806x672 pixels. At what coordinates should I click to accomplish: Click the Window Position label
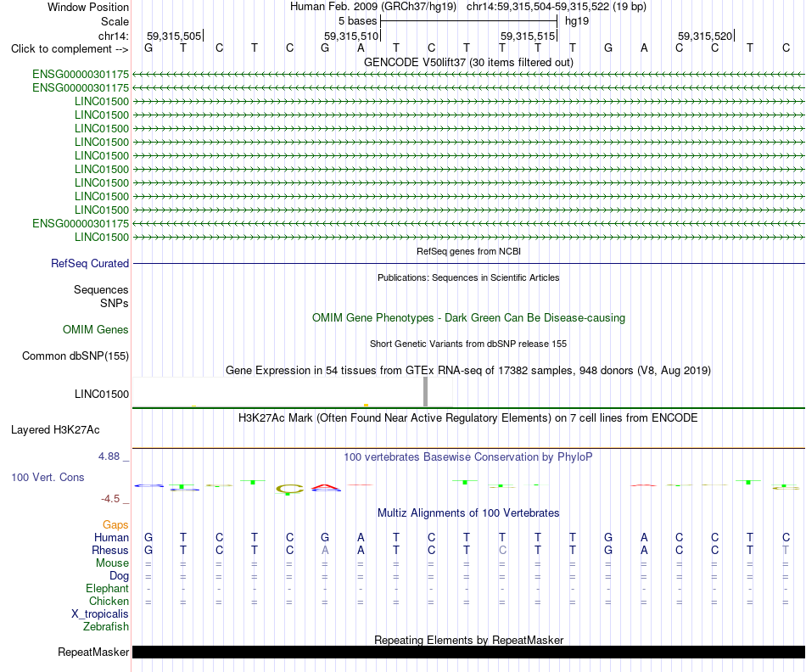[x=88, y=7]
